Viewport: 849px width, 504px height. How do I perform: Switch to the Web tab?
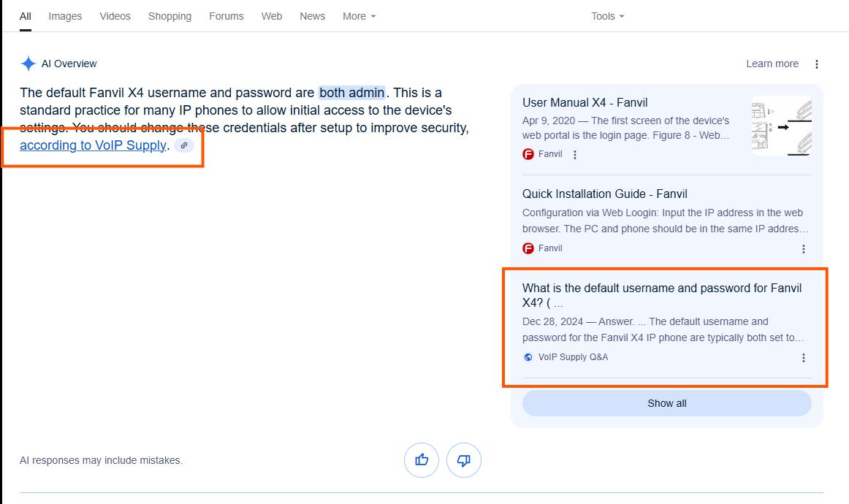coord(272,16)
